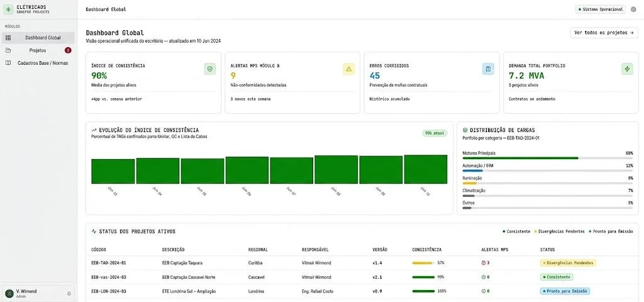Open project EEB-TAQ-2024-01 row code
644x302 pixels.
pyautogui.click(x=108, y=263)
